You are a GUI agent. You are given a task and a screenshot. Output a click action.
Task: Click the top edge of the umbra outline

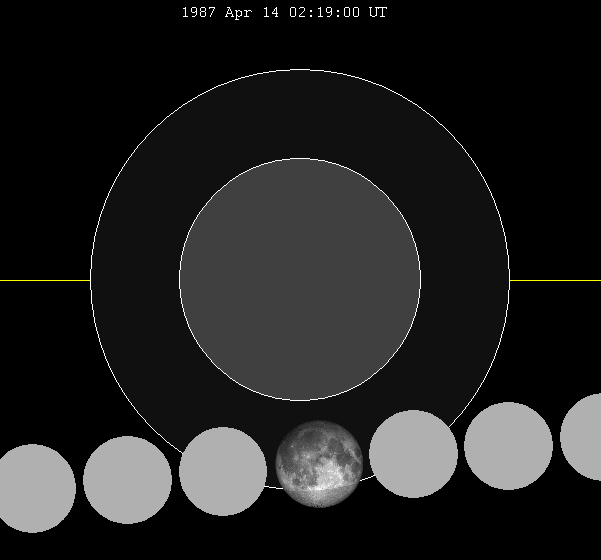click(300, 159)
